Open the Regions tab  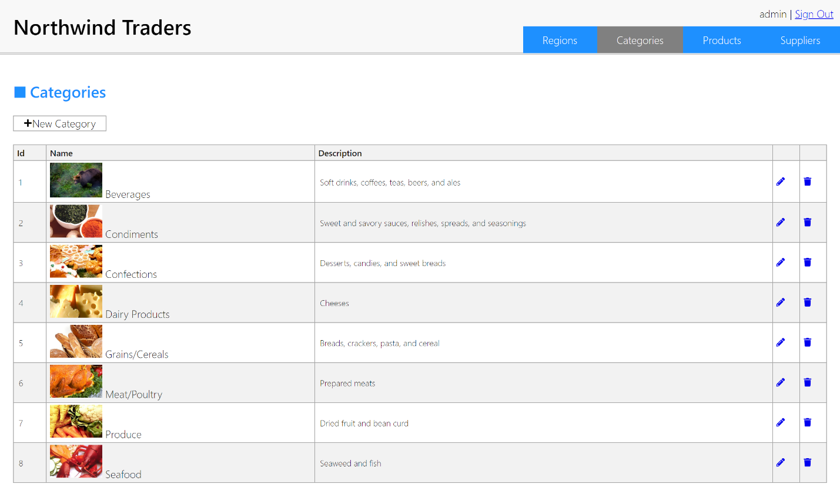(560, 40)
